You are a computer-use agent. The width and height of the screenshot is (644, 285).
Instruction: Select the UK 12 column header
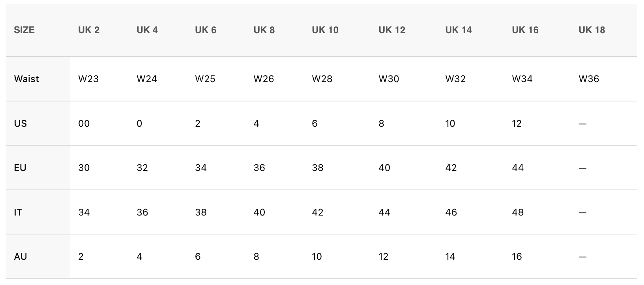click(392, 30)
